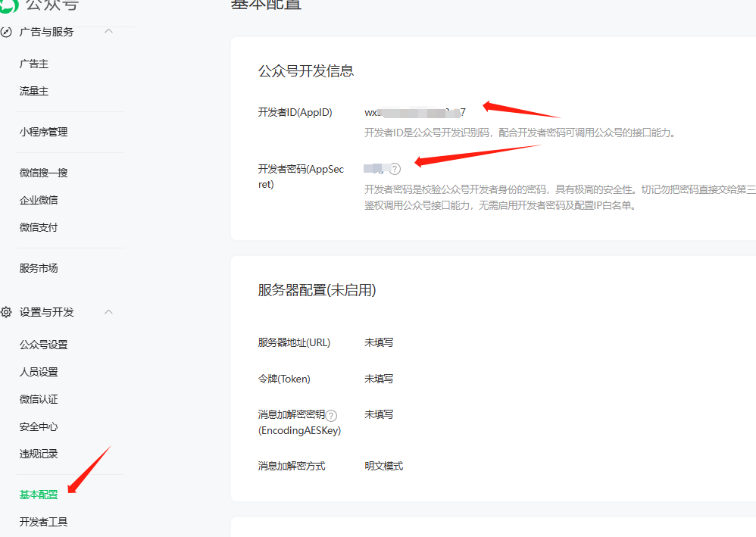Click the 公众号开发信息 heading

pyautogui.click(x=306, y=71)
